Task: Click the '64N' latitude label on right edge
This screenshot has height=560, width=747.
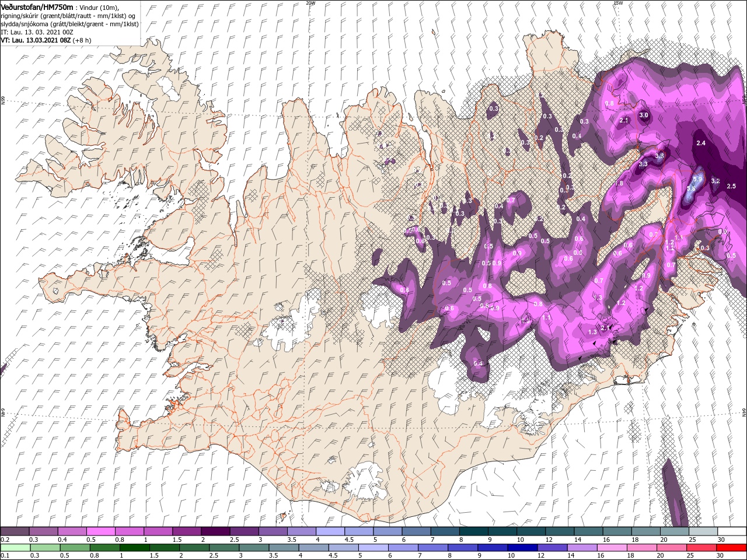Action: tap(744, 413)
